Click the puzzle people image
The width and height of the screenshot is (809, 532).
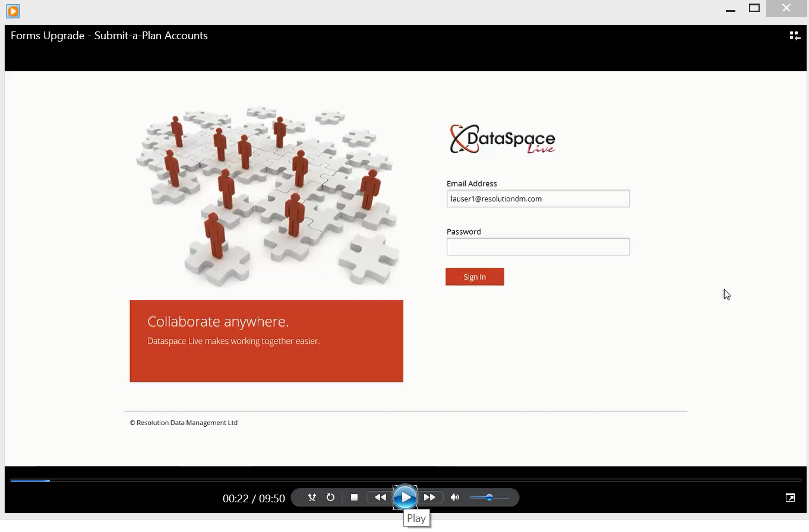click(267, 197)
